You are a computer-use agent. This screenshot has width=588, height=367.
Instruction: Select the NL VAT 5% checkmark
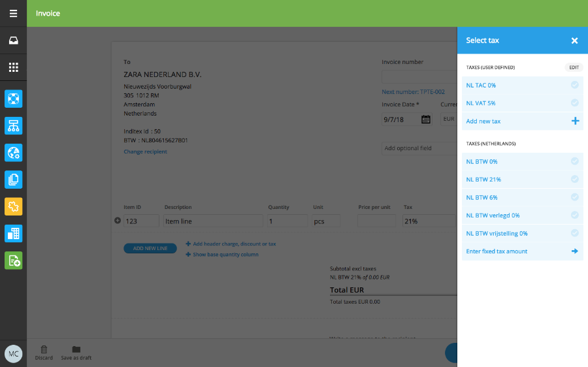(x=574, y=103)
